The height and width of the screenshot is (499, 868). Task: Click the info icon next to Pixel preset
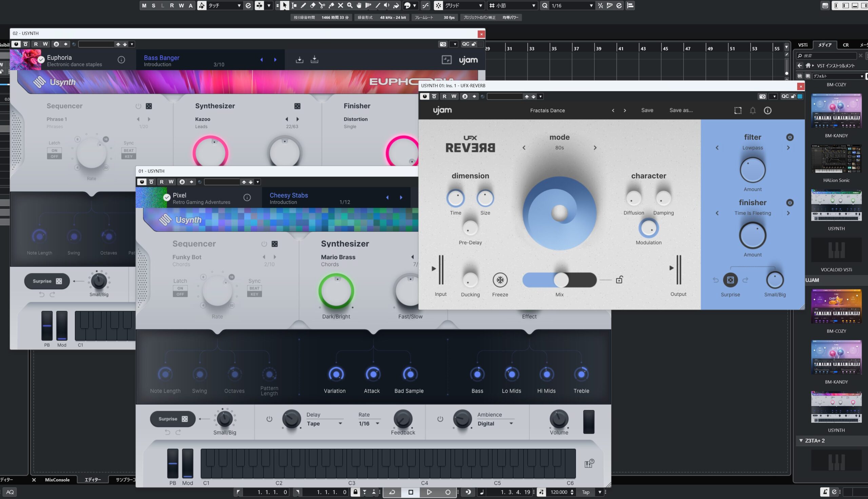247,197
